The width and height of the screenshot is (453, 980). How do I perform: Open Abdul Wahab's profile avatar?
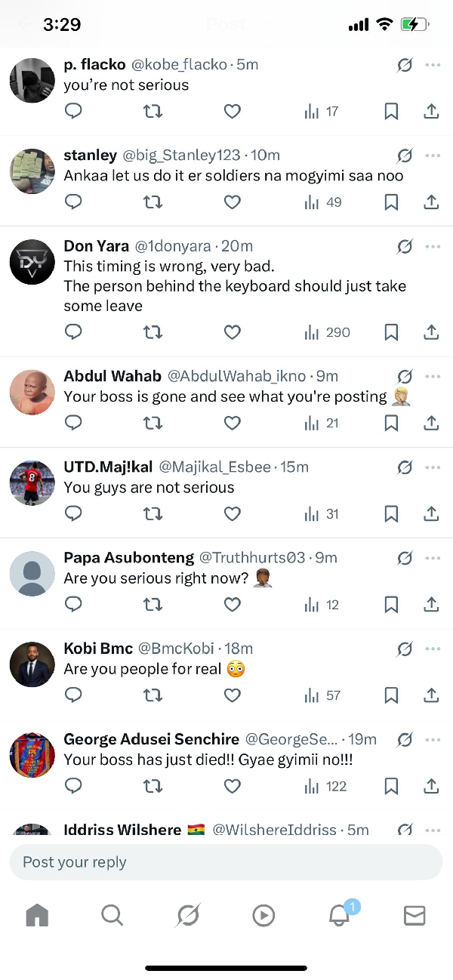pos(32,393)
